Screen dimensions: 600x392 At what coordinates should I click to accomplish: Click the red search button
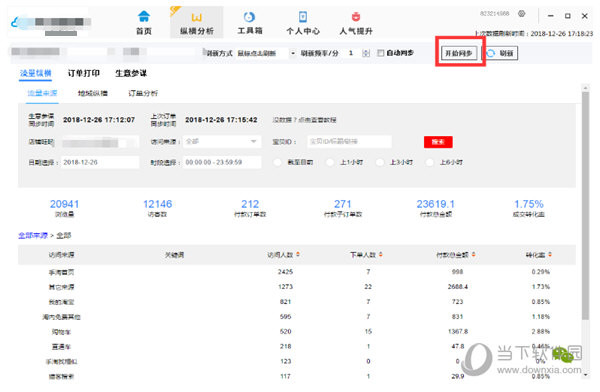coord(438,142)
